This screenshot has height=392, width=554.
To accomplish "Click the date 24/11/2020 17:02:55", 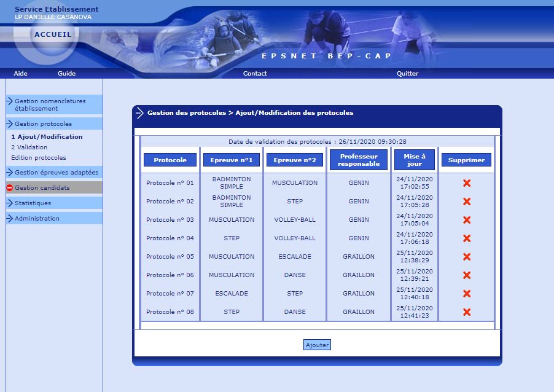I will click(x=415, y=182).
